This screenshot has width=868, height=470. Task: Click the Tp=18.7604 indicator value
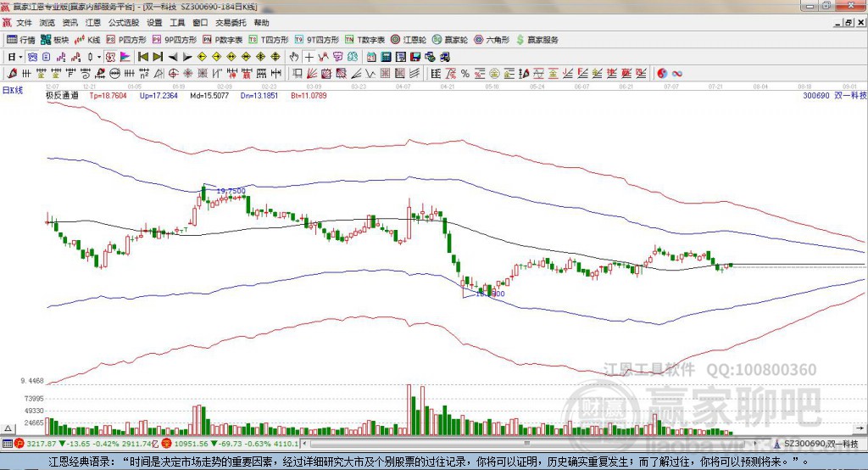click(x=108, y=95)
